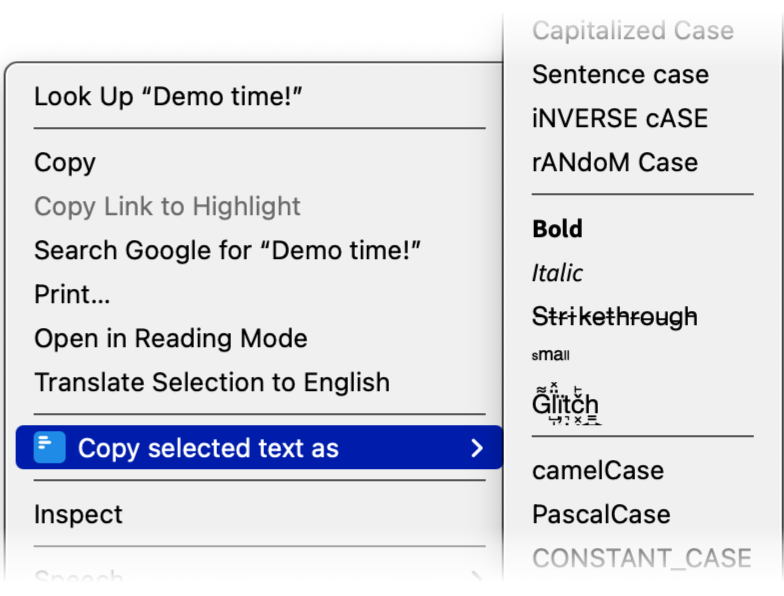
Task: Select the Strikethrough style option
Action: coord(614,317)
